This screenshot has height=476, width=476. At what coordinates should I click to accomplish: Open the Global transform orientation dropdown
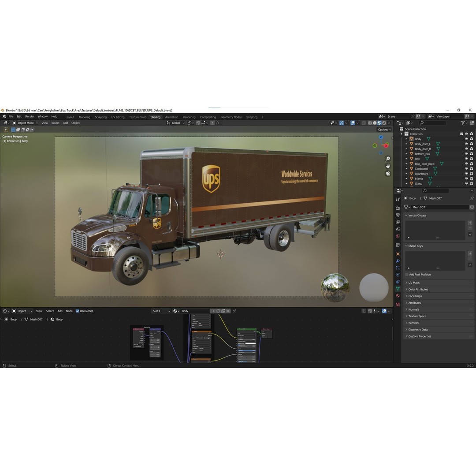175,123
